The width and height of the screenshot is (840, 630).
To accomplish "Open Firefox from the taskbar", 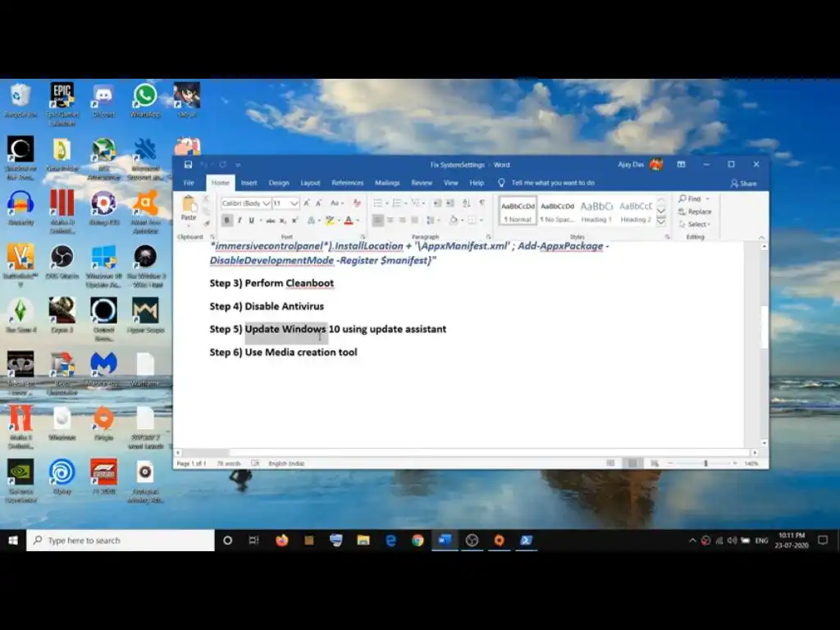I will (x=282, y=540).
